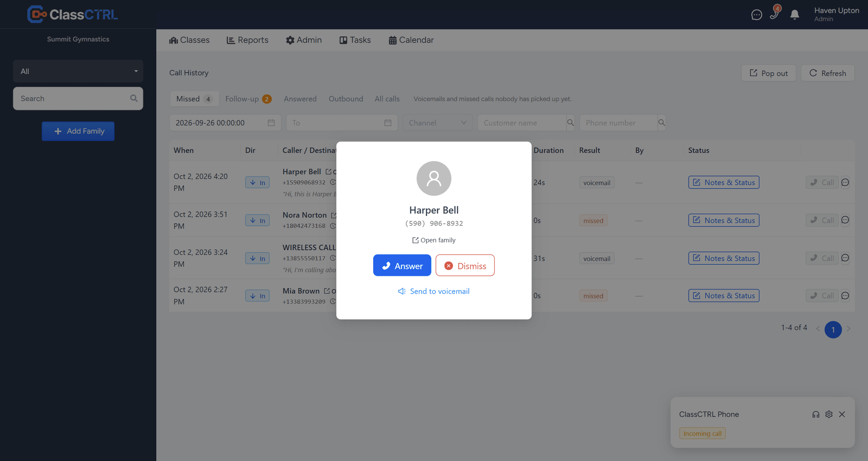Open ClassCTRL Phone settings gear
Image resolution: width=868 pixels, height=461 pixels.
(829, 414)
